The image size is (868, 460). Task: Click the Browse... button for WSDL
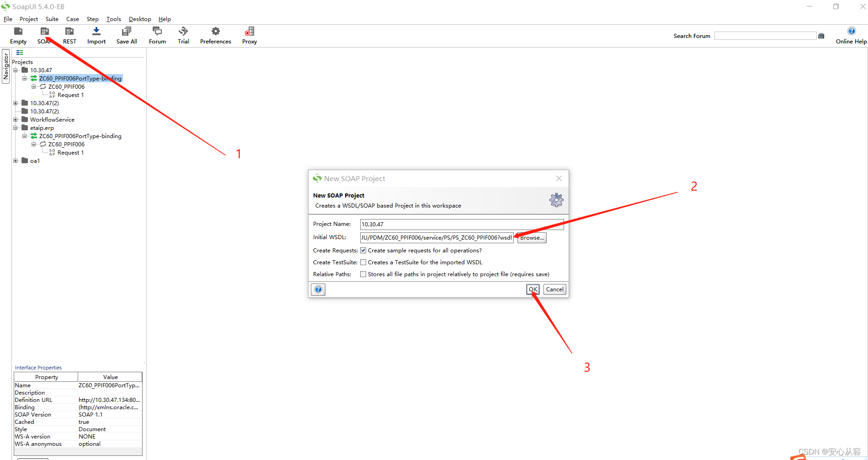[532, 238]
